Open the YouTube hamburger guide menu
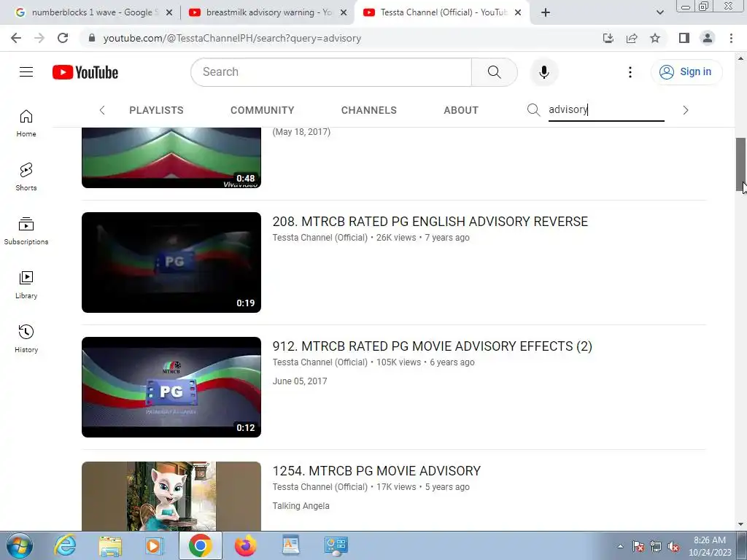Screen dimensions: 747x560 pos(26,72)
